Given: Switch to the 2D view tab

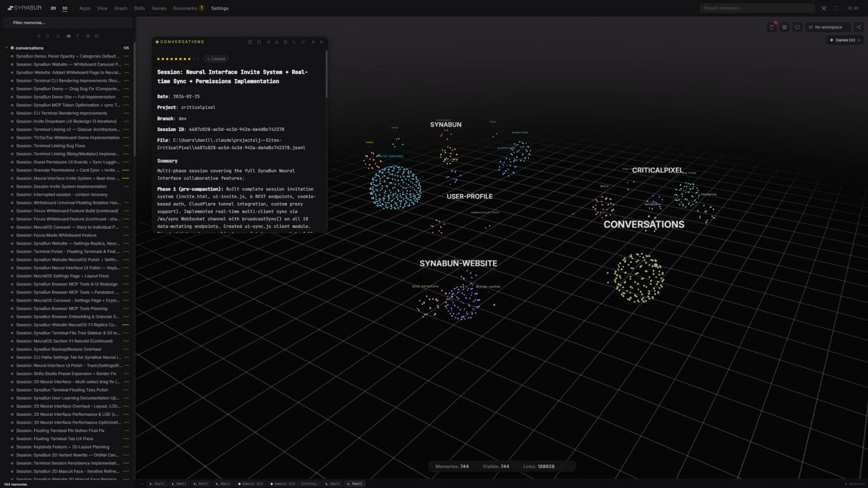Looking at the screenshot, I should tap(53, 8).
